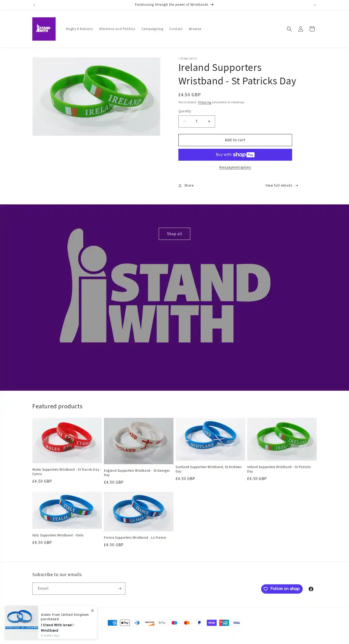Increase quantity with plus button
Viewport: 349px width, 644px height.
209,121
